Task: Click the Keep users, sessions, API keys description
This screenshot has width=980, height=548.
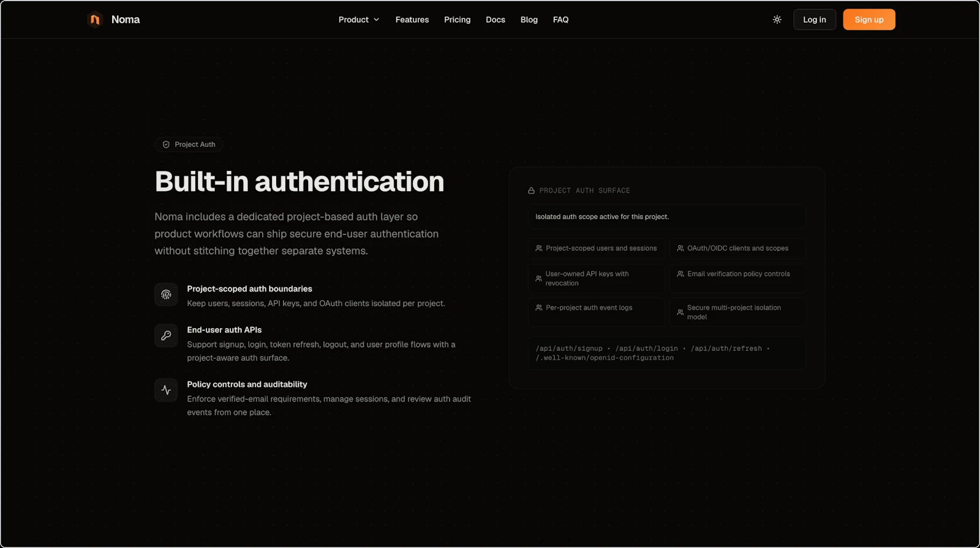Action: click(x=316, y=304)
